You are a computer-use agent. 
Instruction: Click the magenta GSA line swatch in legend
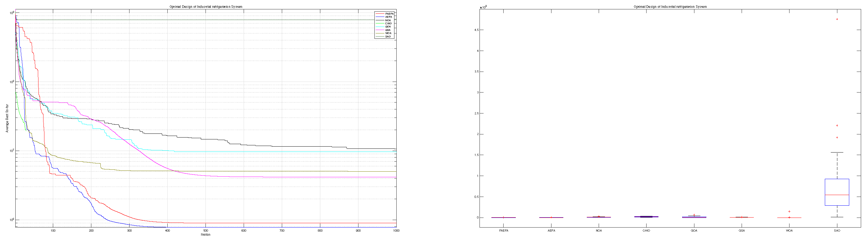point(380,30)
